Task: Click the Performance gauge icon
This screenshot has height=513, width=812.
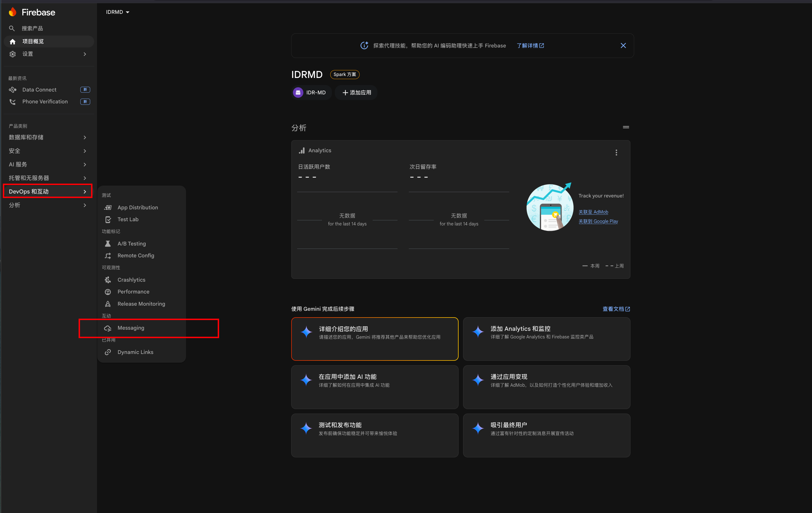Action: [108, 292]
